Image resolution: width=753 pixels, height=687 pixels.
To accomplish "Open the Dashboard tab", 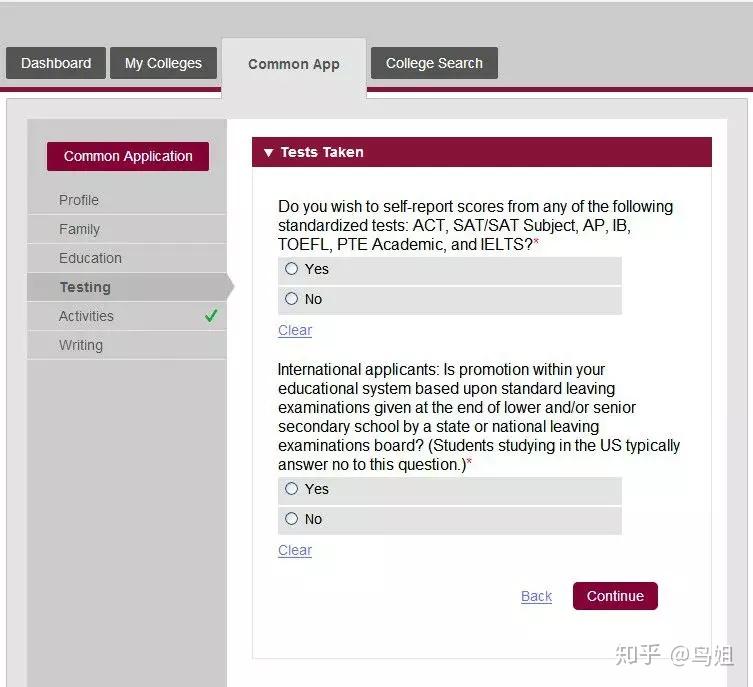I will [56, 63].
